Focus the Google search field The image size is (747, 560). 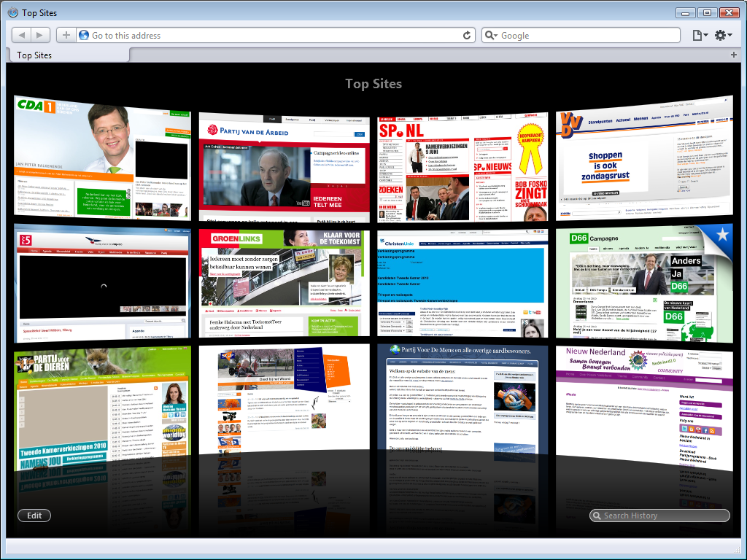(581, 35)
